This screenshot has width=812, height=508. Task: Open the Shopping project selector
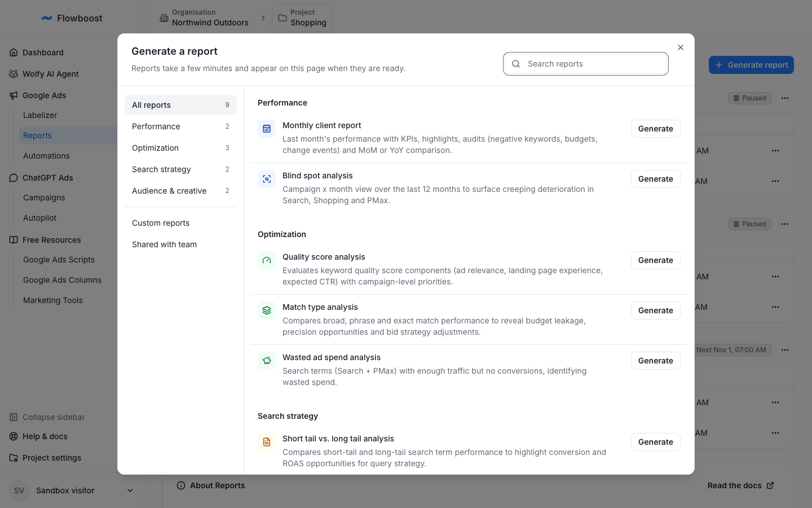302,18
